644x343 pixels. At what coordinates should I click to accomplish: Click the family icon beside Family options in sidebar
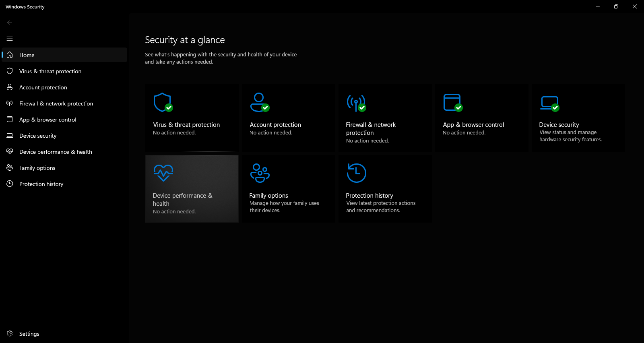click(10, 167)
